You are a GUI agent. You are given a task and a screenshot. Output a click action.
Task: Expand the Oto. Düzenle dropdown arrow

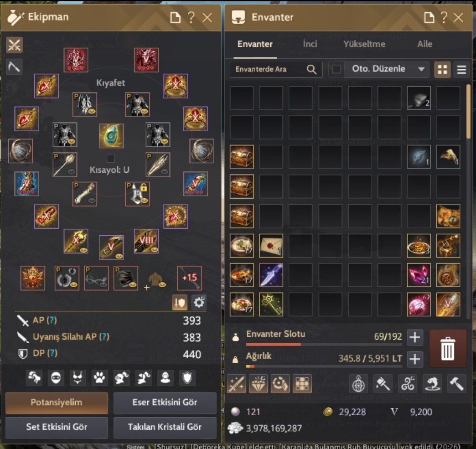[421, 69]
